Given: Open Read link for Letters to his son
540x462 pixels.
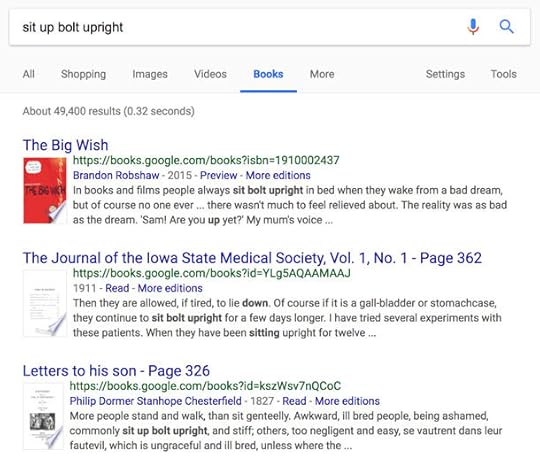Looking at the screenshot, I should 294,401.
